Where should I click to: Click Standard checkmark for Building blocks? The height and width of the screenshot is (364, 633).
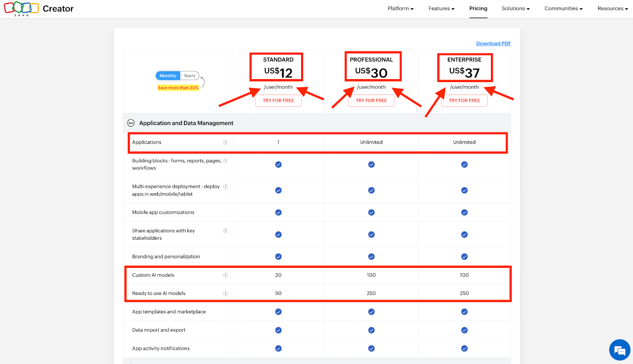point(279,165)
